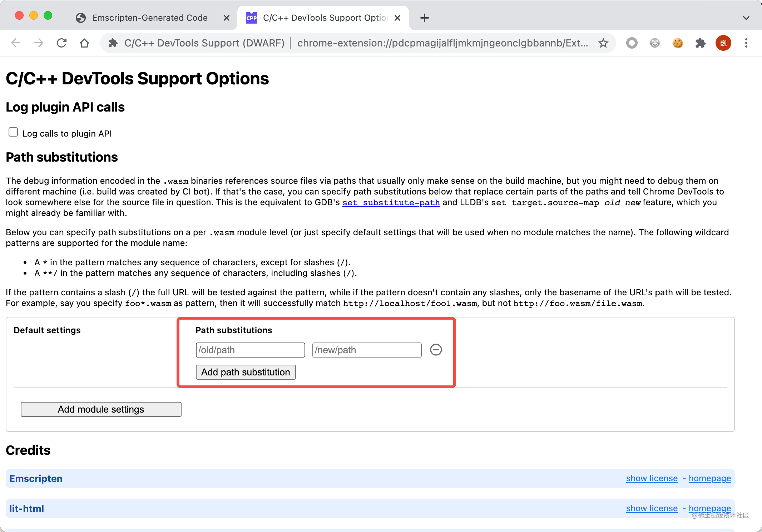Click the C/C++ DevTools Support (DWARF) extension name

204,43
